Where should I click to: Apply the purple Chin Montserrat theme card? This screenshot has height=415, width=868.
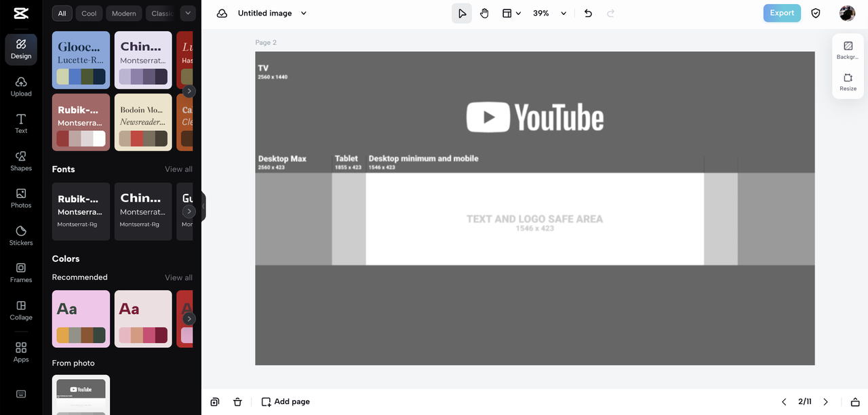(x=143, y=60)
